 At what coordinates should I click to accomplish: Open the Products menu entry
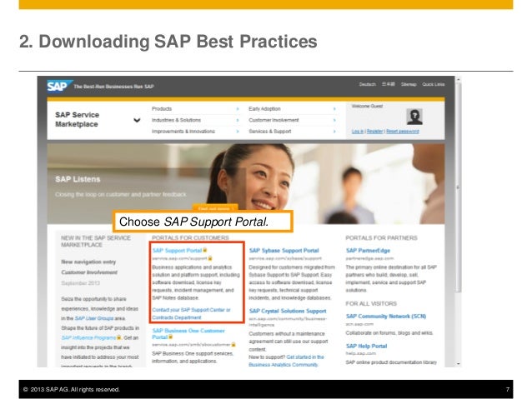tap(162, 109)
